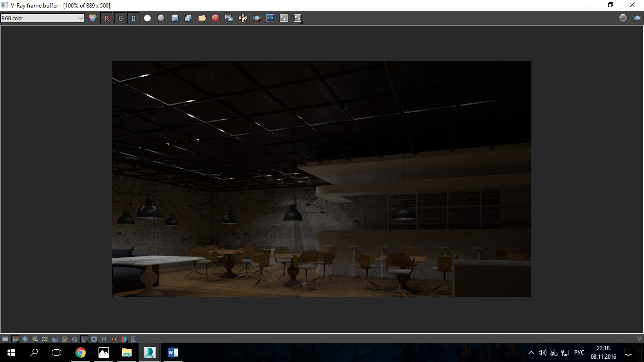Click the V-Ray frame buffer title text
The height and width of the screenshot is (362, 644).
point(60,5)
